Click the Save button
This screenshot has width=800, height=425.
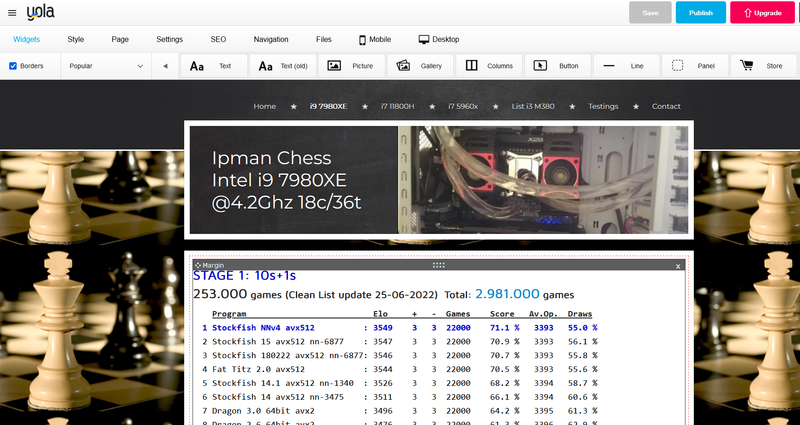pos(650,13)
